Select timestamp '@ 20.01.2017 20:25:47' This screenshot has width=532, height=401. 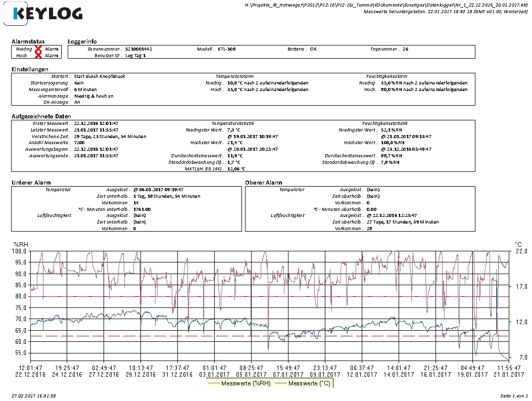253,149
